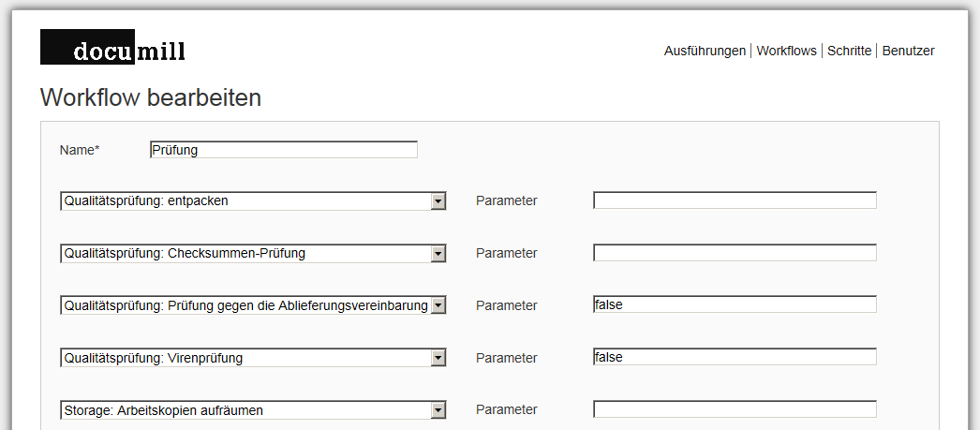The width and height of the screenshot is (980, 430).
Task: Navigate to the Benutzer page
Action: click(908, 51)
